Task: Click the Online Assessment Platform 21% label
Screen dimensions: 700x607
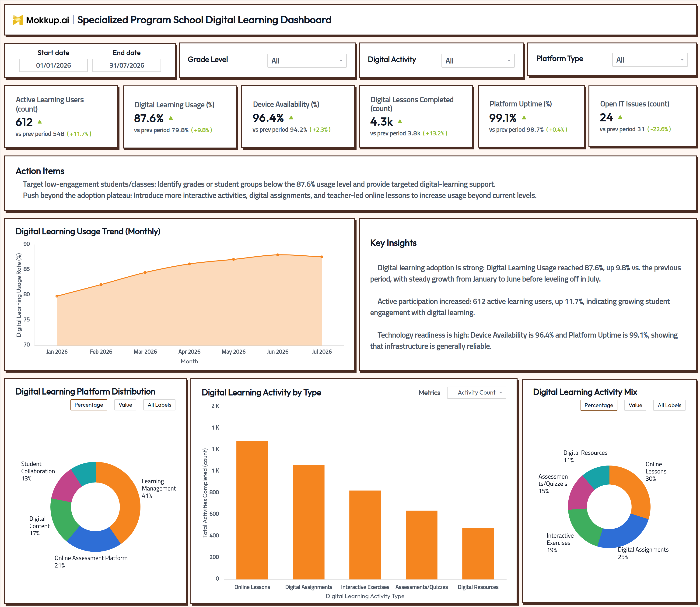Action: pos(91,561)
